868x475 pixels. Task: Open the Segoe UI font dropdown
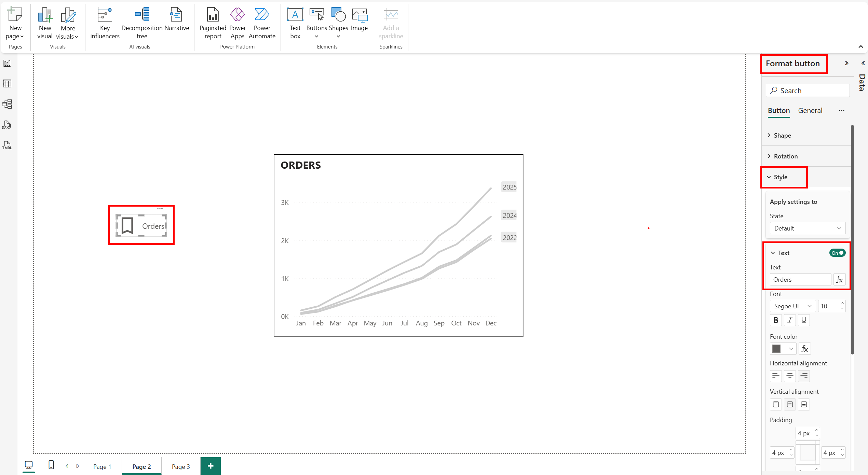click(792, 306)
